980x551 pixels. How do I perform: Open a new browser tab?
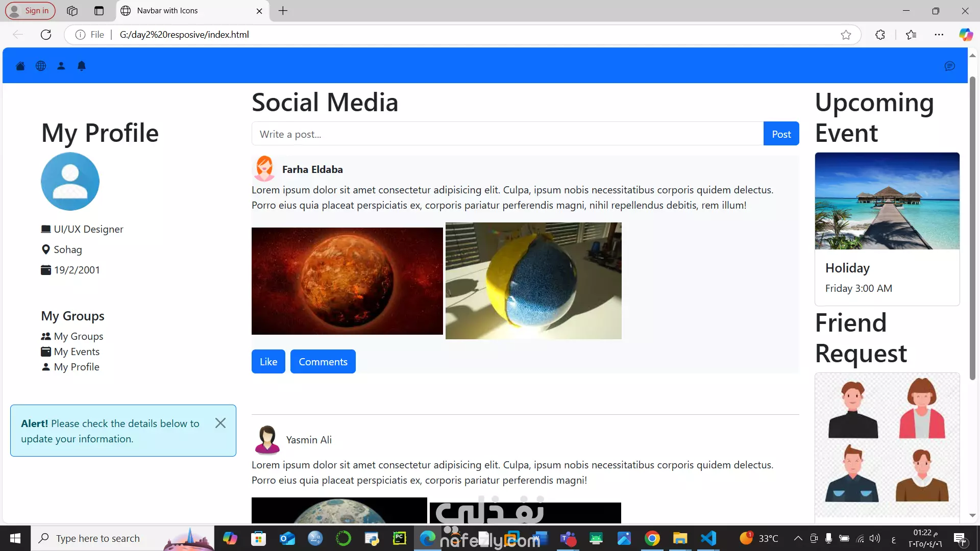(283, 11)
